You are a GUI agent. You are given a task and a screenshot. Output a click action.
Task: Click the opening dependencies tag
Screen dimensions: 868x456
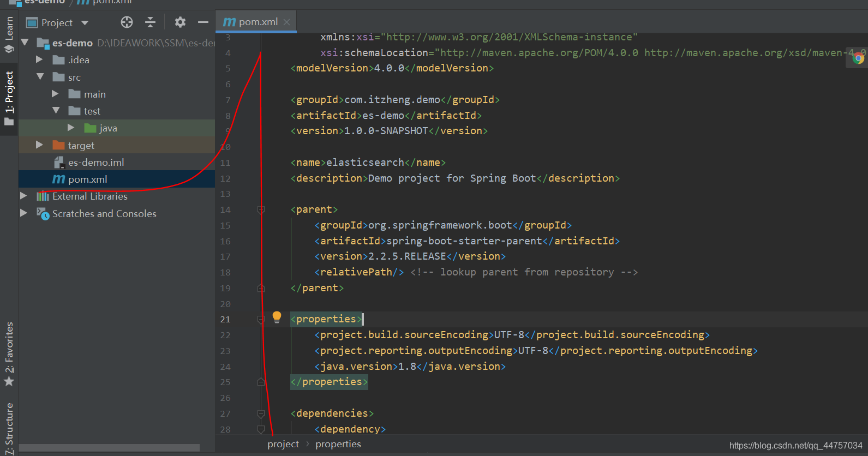pos(332,413)
